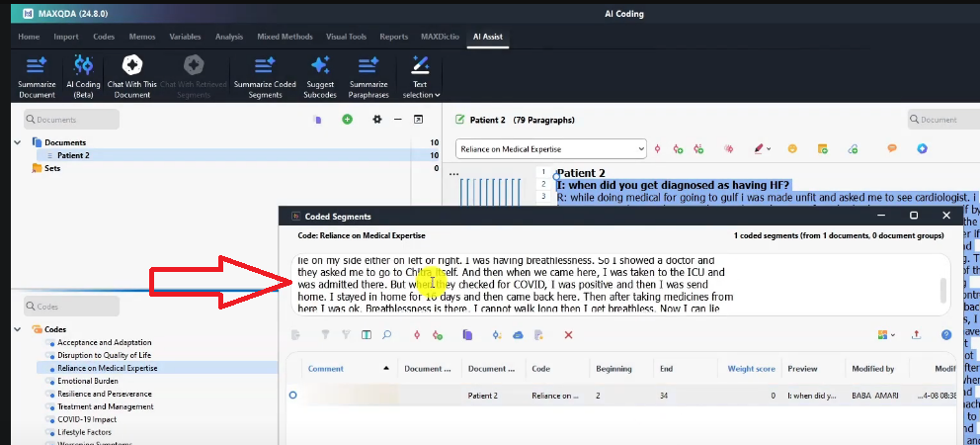The width and height of the screenshot is (980, 445).
Task: Run the Suggest Subcodes tool
Action: (320, 65)
